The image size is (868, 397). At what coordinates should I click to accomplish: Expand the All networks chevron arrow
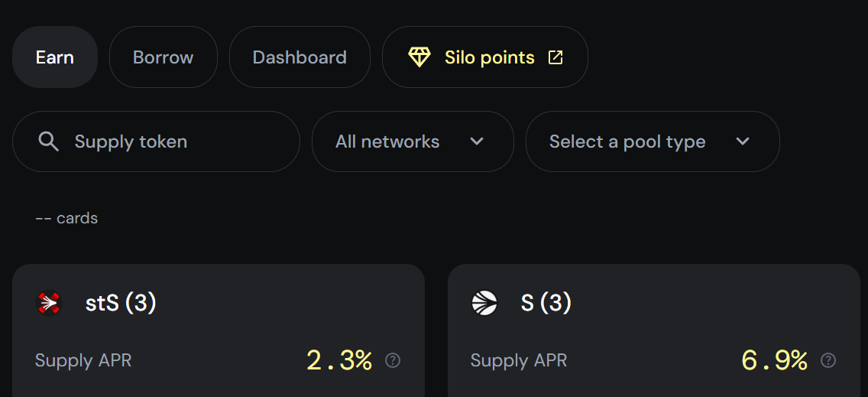477,142
